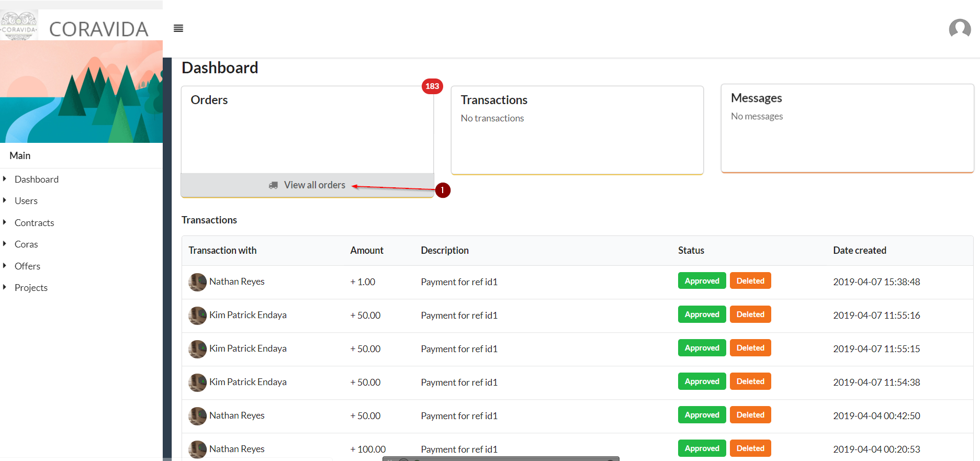The image size is (980, 461).
Task: Click Kim Patrick Endaya avatar in second row
Action: click(197, 316)
